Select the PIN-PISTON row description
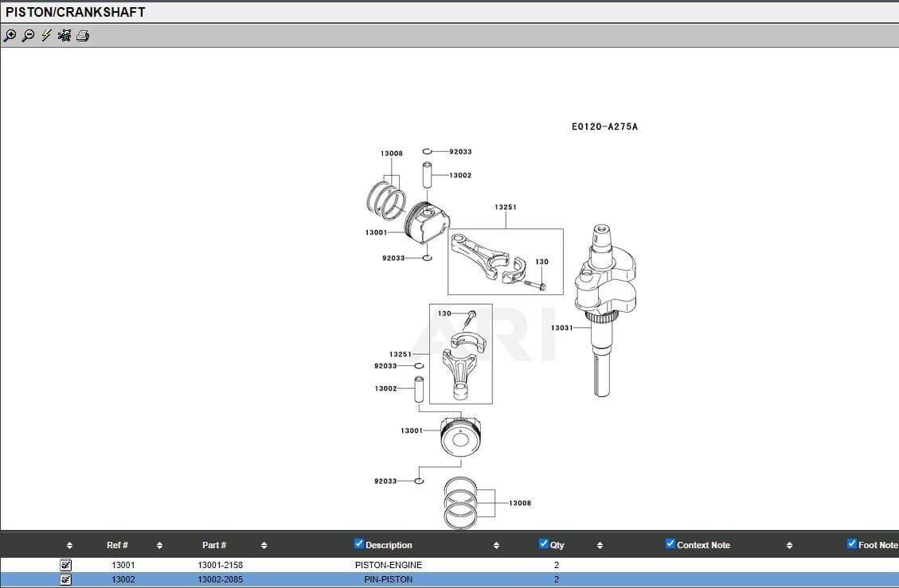The height and width of the screenshot is (588, 899). [x=389, y=579]
